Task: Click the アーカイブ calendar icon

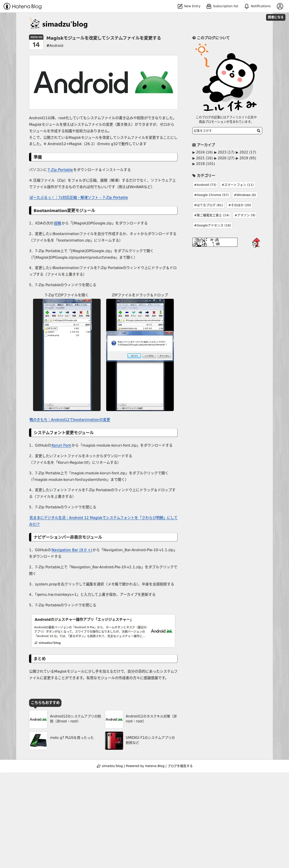Action: [x=194, y=145]
